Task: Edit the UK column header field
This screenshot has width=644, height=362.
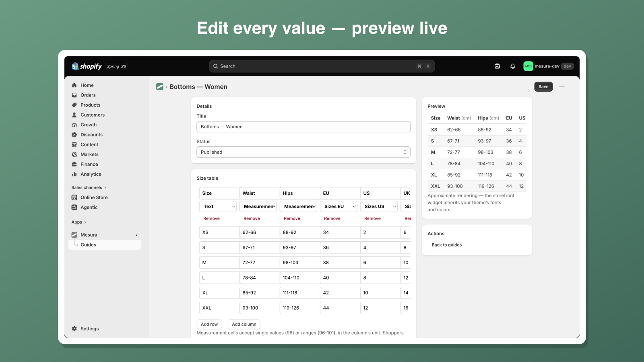Action: (405, 193)
